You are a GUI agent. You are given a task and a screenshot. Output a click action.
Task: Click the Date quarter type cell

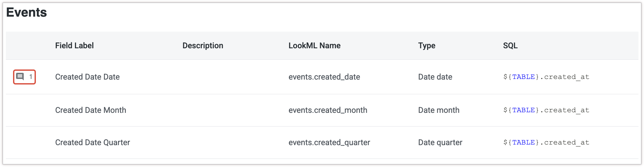click(x=440, y=143)
